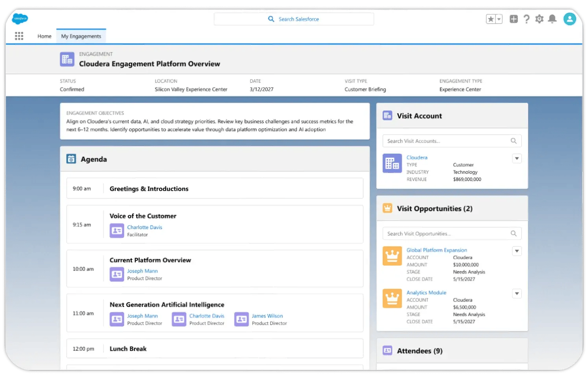Open the James Wilson link
The image size is (588, 375).
pyautogui.click(x=267, y=316)
